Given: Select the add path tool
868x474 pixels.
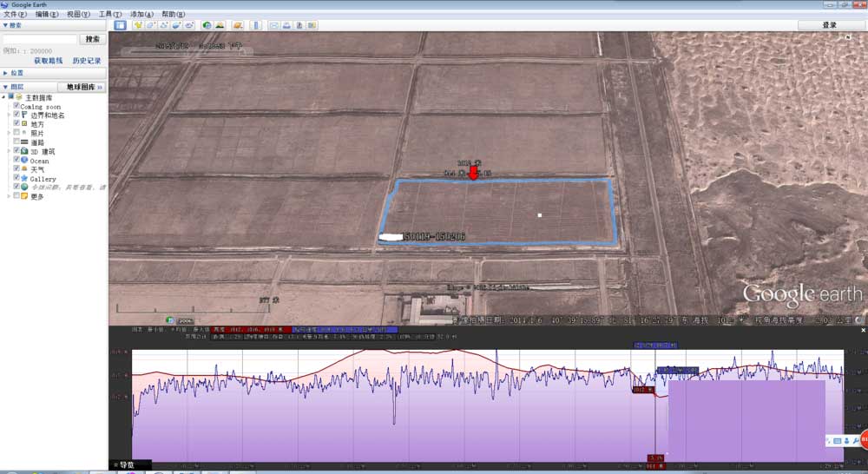Looking at the screenshot, I should (x=164, y=25).
